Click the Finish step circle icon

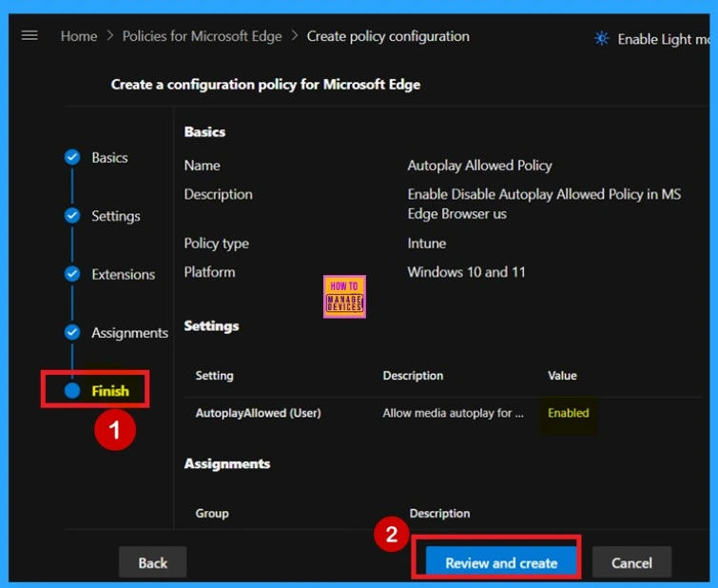(72, 390)
